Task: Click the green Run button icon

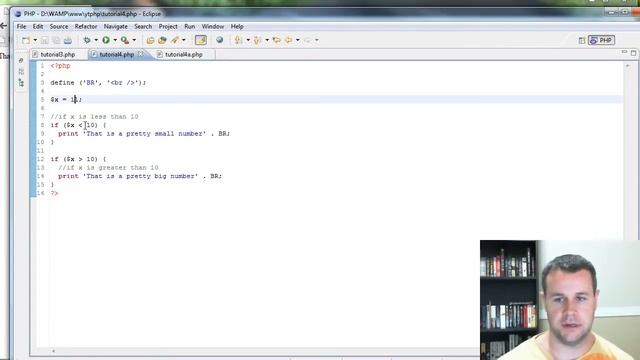Action: (x=106, y=40)
